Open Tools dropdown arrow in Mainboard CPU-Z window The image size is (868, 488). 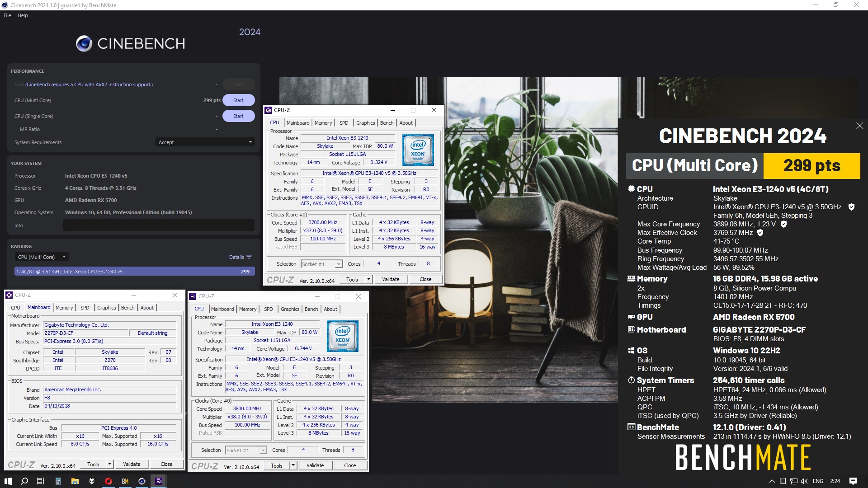(109, 464)
